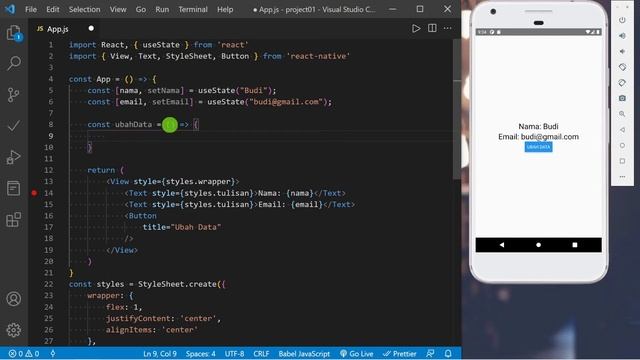640x360 pixels.
Task: Tap the UBAH DATA button in emulator
Action: [538, 147]
